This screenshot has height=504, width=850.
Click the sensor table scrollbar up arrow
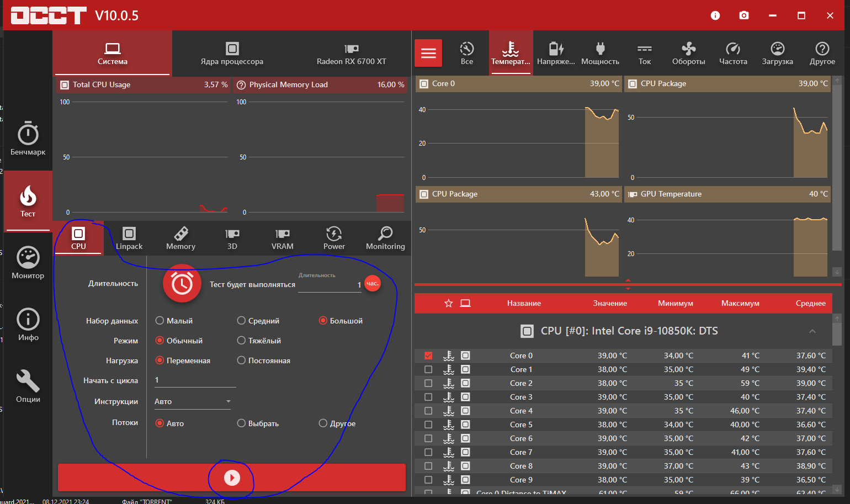pyautogui.click(x=837, y=319)
